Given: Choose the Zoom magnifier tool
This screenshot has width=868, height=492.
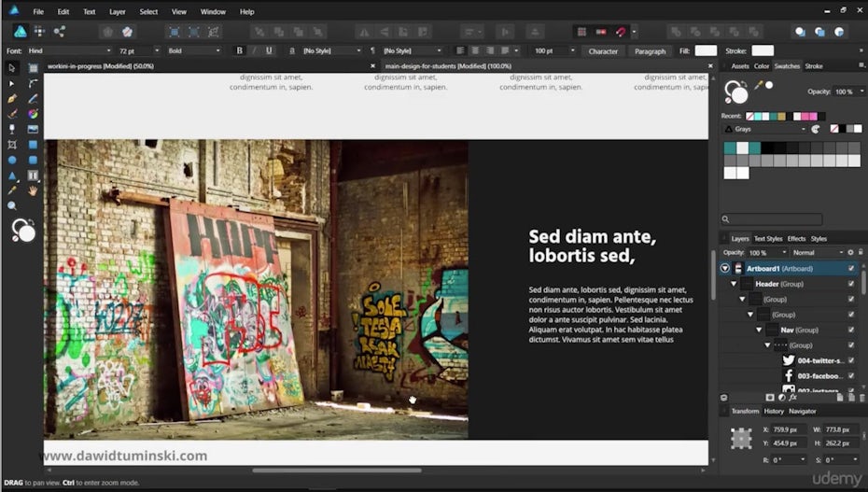Looking at the screenshot, I should point(12,205).
